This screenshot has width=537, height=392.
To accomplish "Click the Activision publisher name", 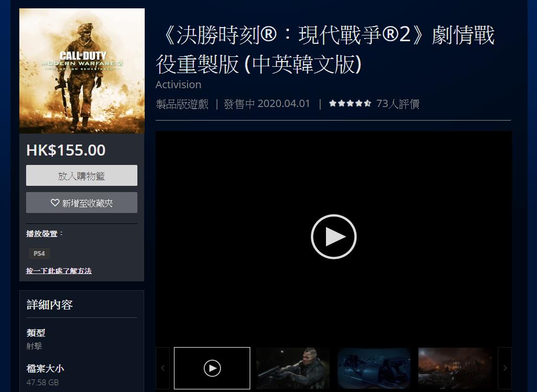I will [x=179, y=85].
